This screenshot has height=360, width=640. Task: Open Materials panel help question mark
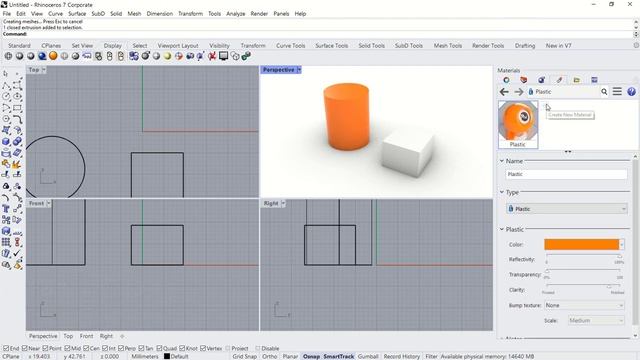(631, 91)
